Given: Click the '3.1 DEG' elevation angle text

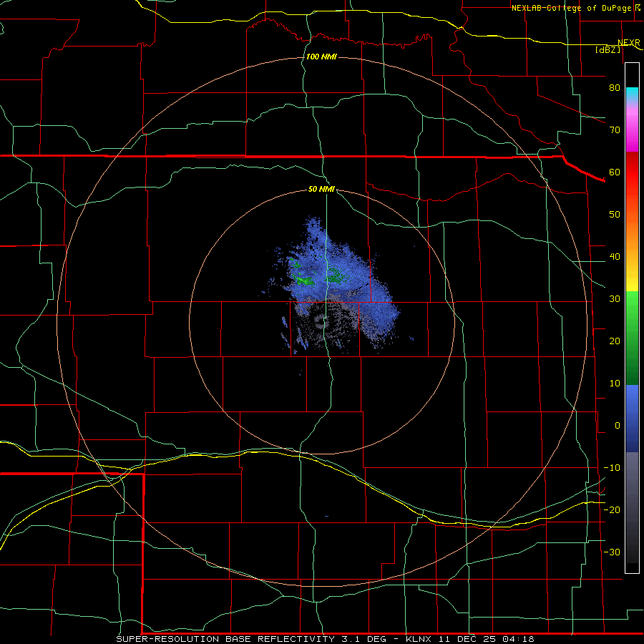Looking at the screenshot, I should pos(364,639).
